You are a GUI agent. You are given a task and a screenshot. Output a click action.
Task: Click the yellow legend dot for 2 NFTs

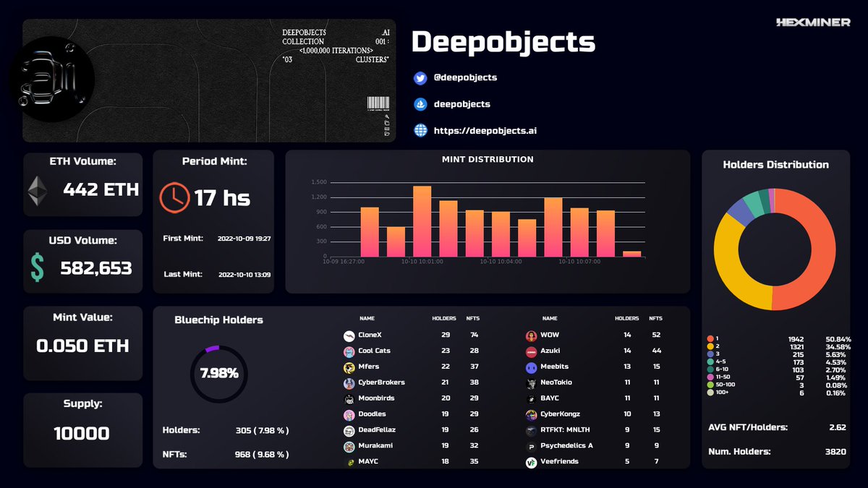coord(710,347)
